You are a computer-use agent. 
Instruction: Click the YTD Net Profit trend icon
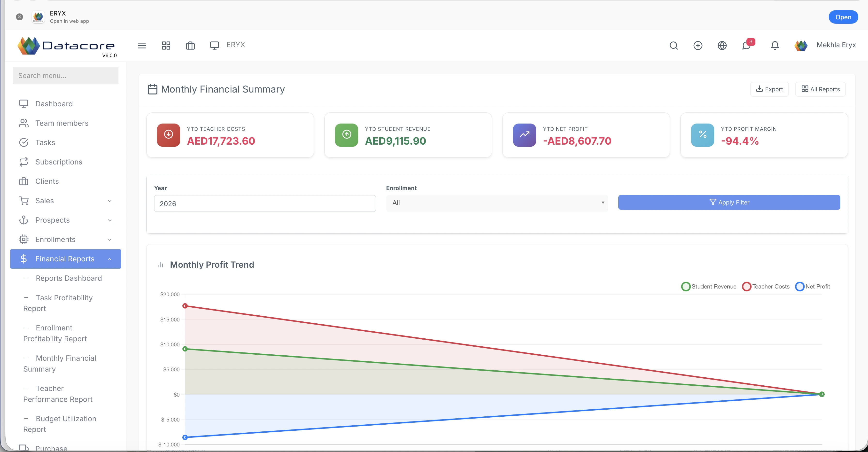tap(524, 135)
